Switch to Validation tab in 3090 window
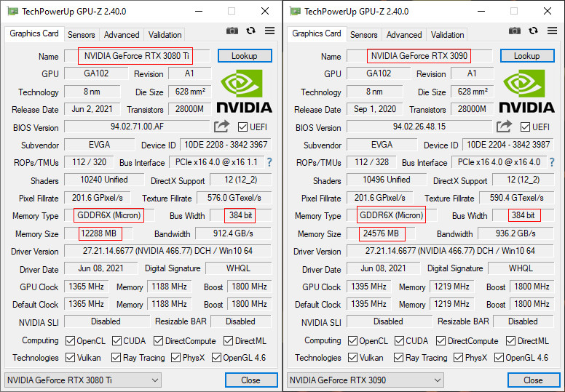This screenshot has height=392, width=565. click(x=447, y=35)
